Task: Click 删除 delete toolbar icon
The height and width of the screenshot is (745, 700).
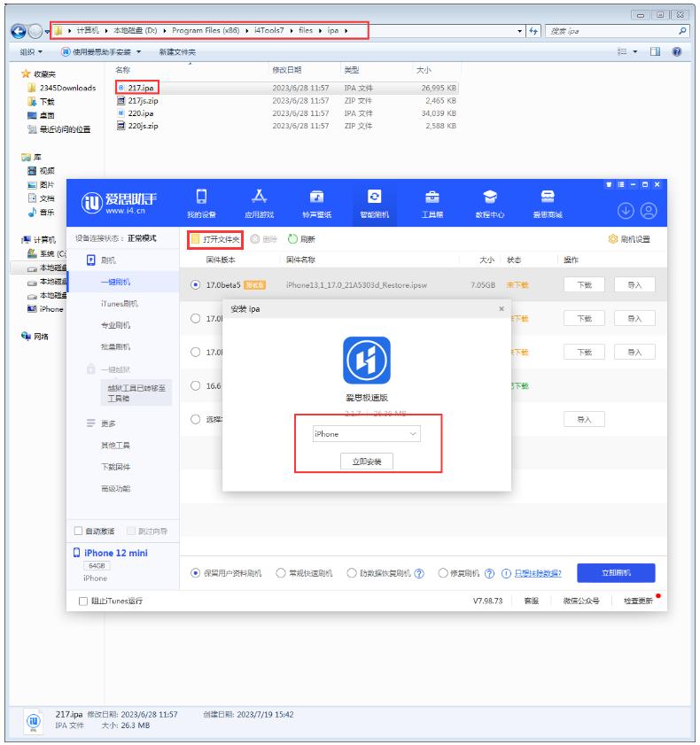Action: (263, 239)
